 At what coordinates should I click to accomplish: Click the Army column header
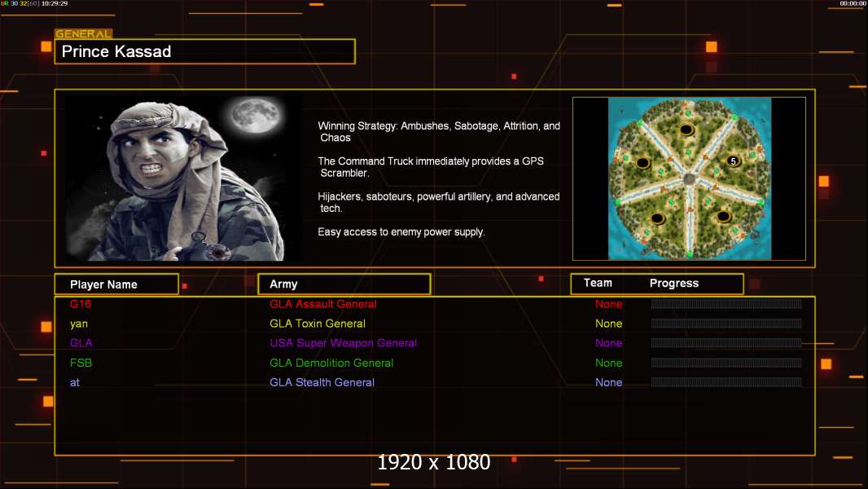[x=344, y=284]
